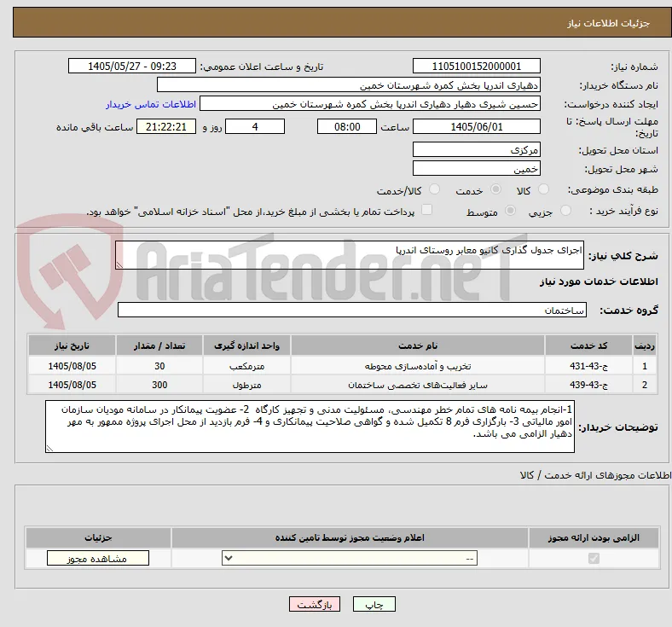
Task: Click the اعلام وضعیت مجوز header
Action: [x=350, y=537]
